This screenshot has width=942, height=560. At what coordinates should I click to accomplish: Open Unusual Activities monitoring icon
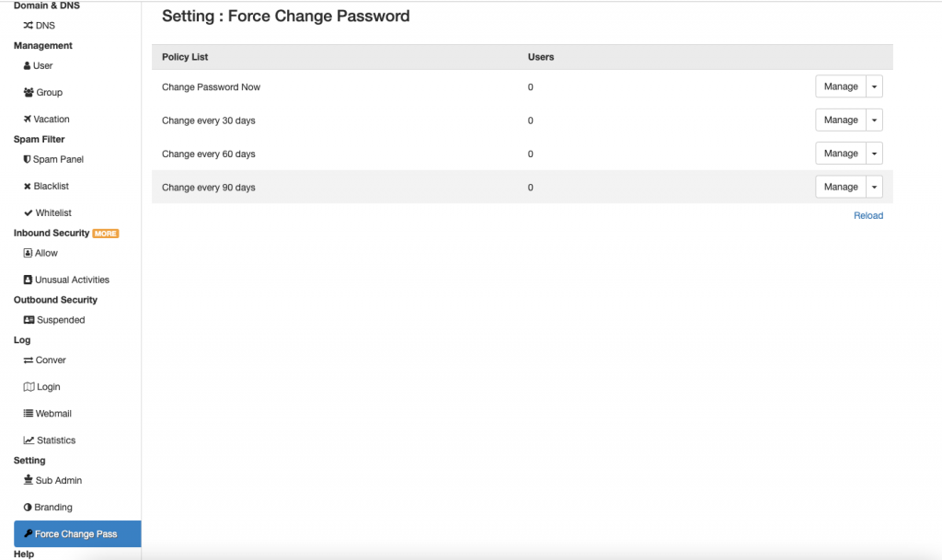[28, 280]
